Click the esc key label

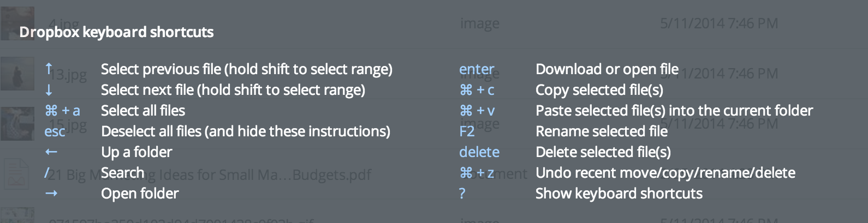[55, 132]
